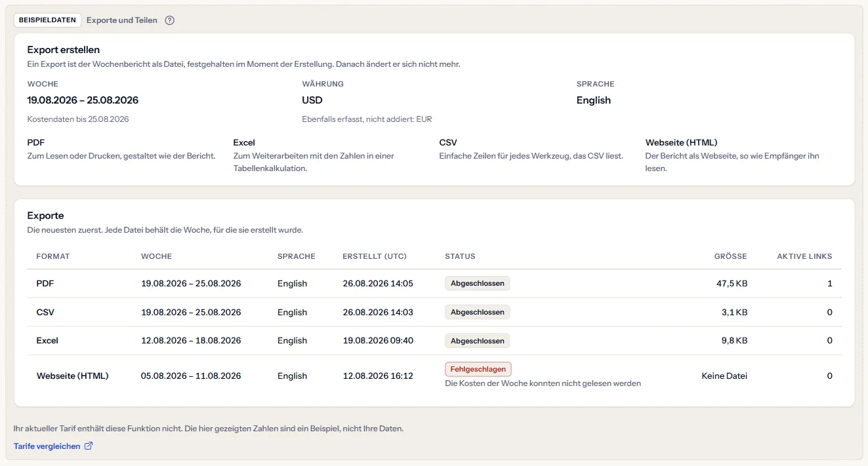Click the FORMAT column header
Image resolution: width=868 pixels, height=466 pixels.
click(53, 256)
